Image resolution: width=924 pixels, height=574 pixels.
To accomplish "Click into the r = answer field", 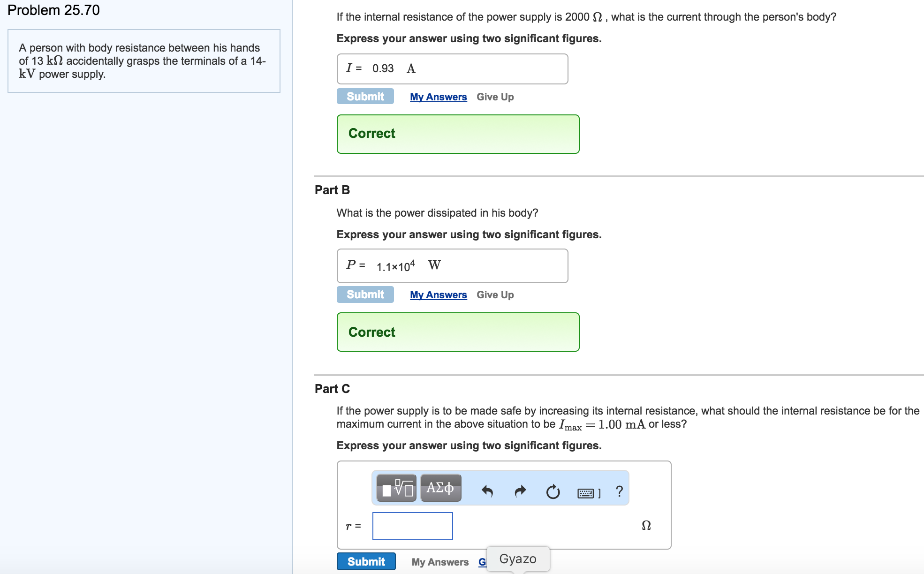I will pos(412,526).
